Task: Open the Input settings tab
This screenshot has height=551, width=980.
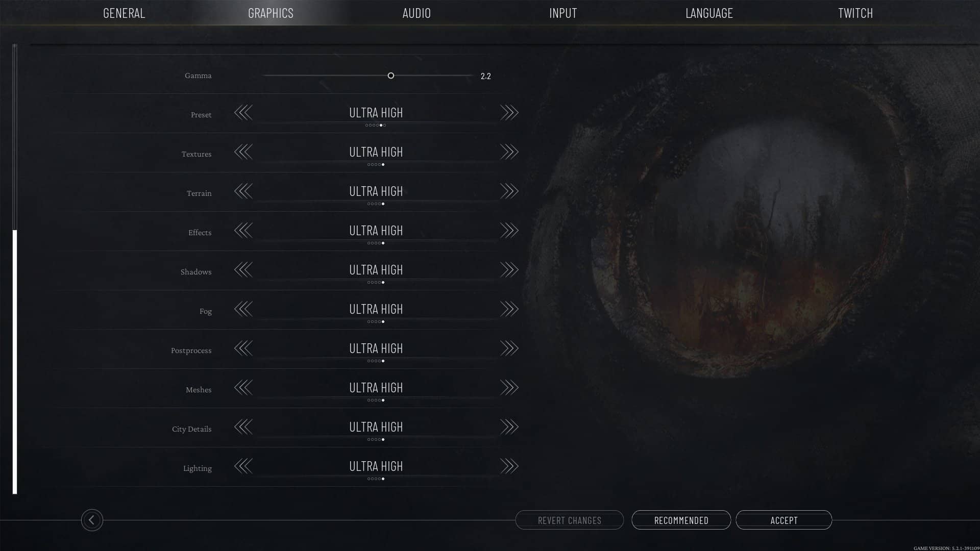Action: coord(563,13)
